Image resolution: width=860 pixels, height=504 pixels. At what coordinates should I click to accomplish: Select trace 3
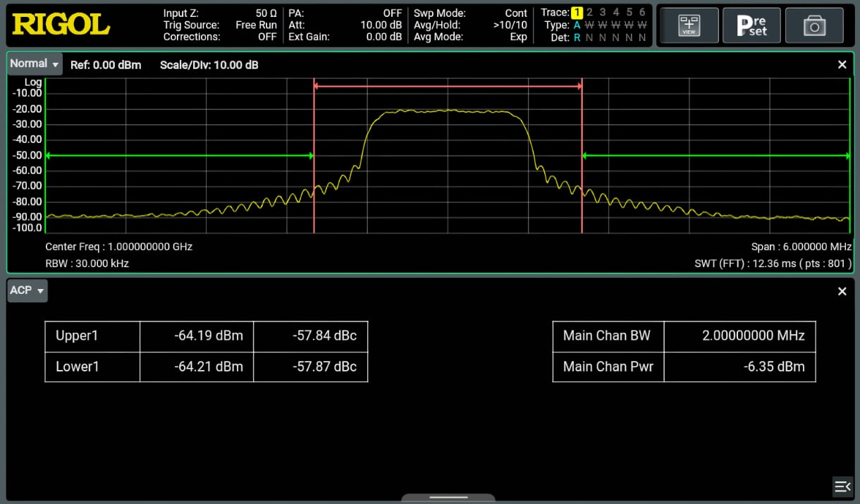pyautogui.click(x=603, y=13)
